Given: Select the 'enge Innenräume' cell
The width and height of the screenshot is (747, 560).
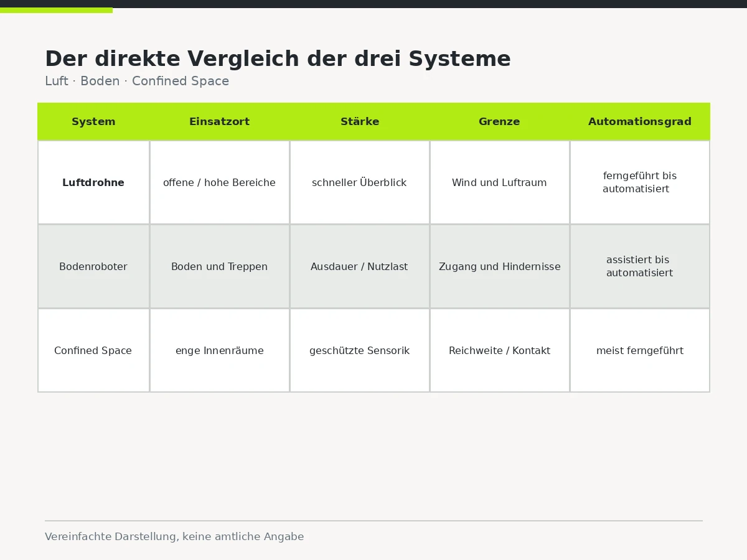Looking at the screenshot, I should pos(219,350).
